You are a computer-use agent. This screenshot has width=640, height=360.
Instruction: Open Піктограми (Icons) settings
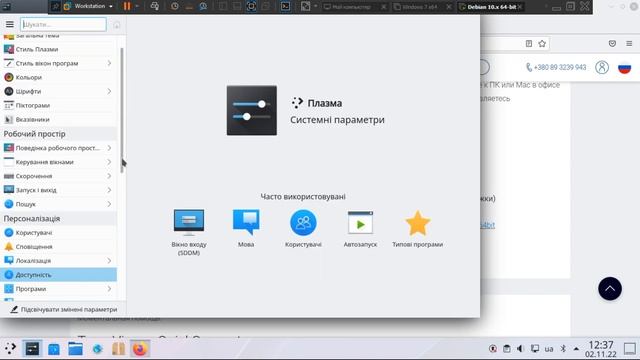pos(58,105)
